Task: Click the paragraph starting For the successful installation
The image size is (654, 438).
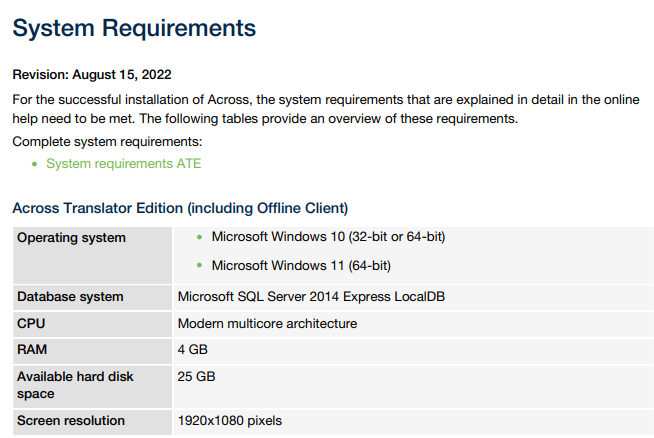Action: [326, 109]
